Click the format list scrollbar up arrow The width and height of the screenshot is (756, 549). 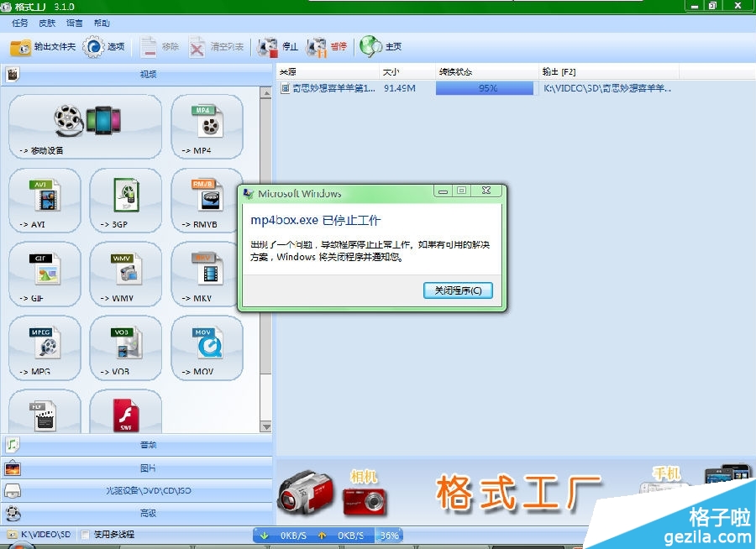point(265,92)
